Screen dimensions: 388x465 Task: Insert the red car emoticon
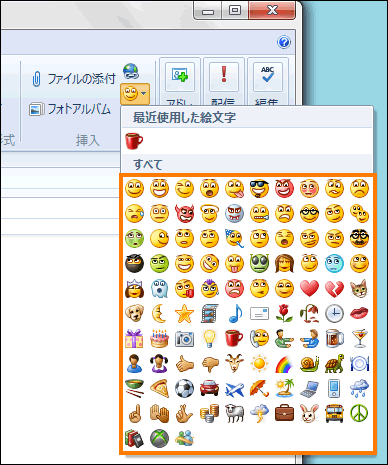(x=210, y=388)
